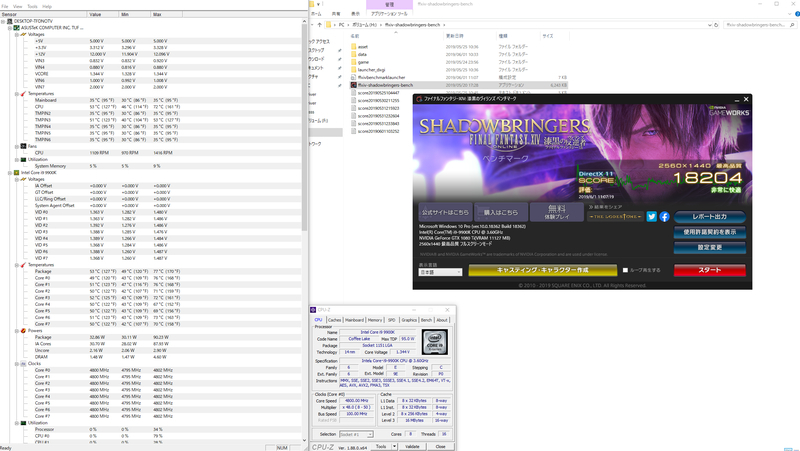
Task: Click the ASUSTeK motherboard icon in sensor tree
Action: [16, 28]
